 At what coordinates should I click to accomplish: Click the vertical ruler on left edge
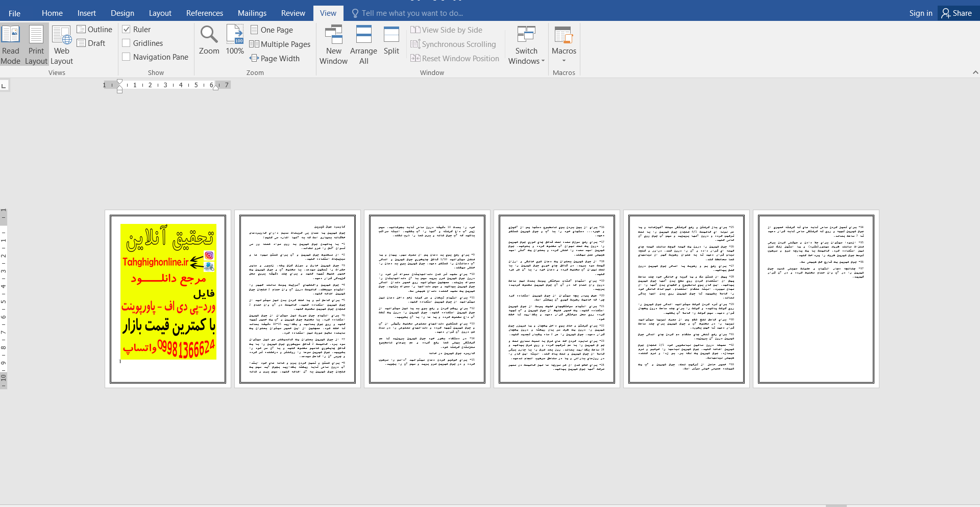pos(4,299)
